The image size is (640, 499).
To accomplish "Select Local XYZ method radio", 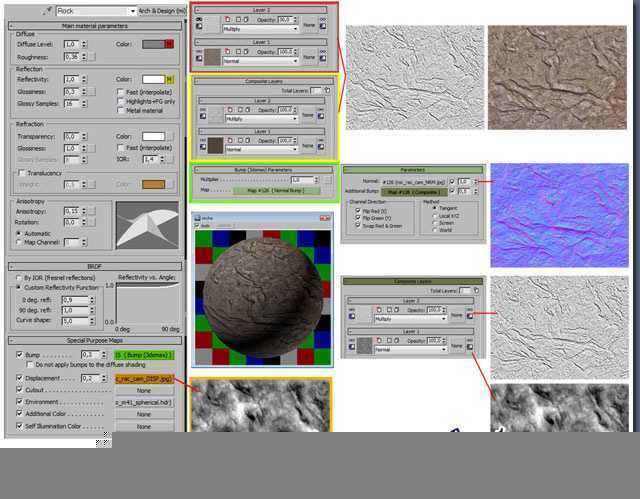I will (434, 216).
